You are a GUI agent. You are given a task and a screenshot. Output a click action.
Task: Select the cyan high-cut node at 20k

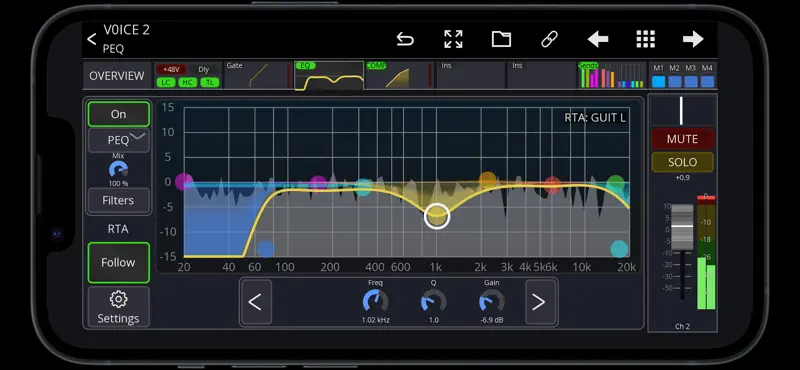point(619,249)
